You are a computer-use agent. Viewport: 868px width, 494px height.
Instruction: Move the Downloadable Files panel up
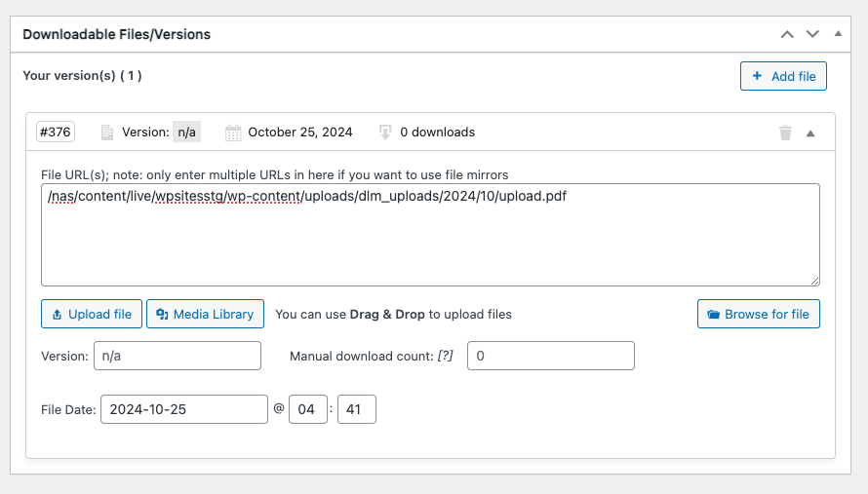pyautogui.click(x=787, y=34)
